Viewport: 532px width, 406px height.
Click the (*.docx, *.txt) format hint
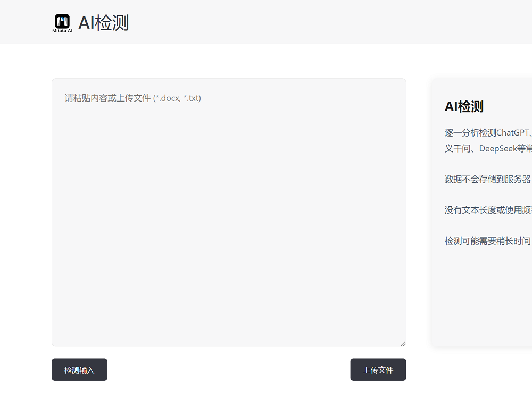(x=177, y=98)
